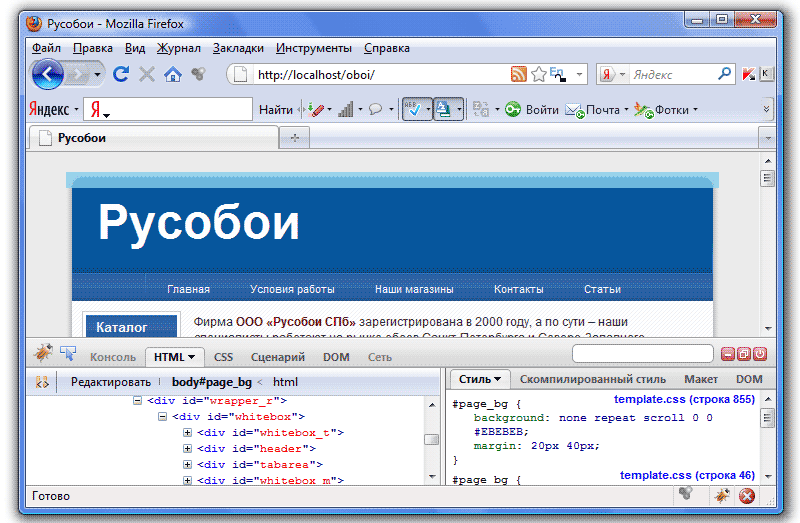
Task: Click the Firebug icon in the status bar
Action: (x=722, y=496)
